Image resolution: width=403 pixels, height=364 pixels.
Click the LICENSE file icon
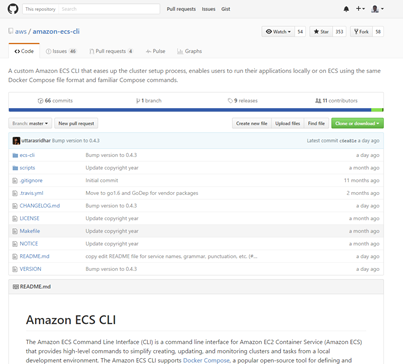[x=15, y=219]
